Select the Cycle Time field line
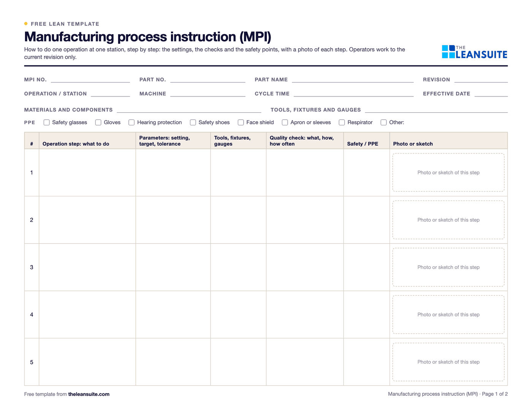Screen dimensions: 532x411 [x=354, y=94]
